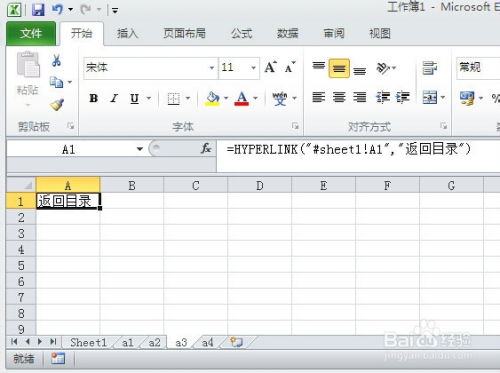The image size is (500, 373).
Task: Expand the font color dropdown arrow
Action: [256, 98]
